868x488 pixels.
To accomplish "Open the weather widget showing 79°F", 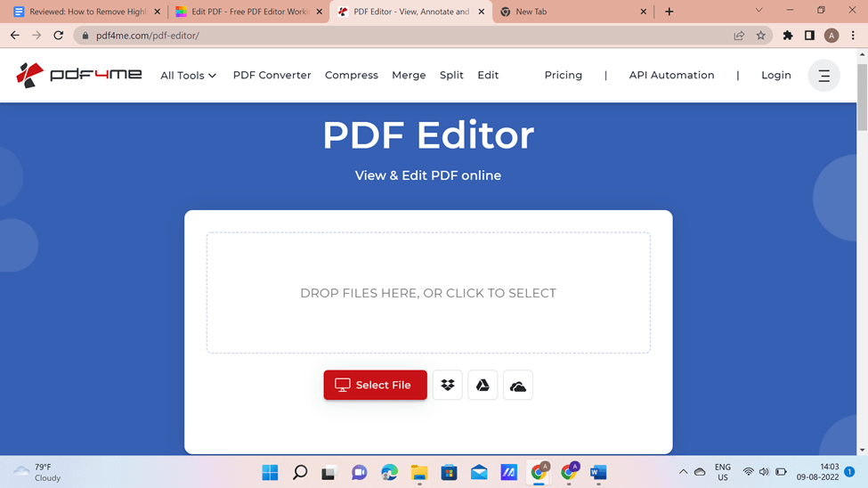I will (x=37, y=473).
